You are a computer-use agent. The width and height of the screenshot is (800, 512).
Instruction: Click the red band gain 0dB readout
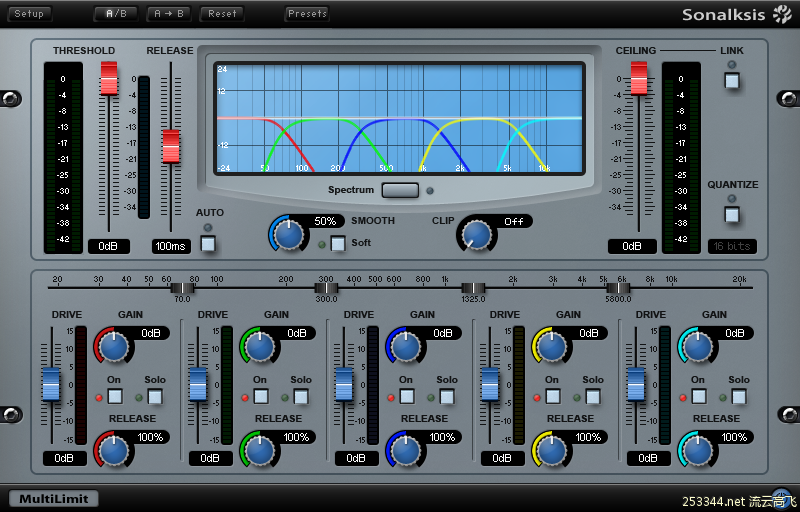coord(151,334)
